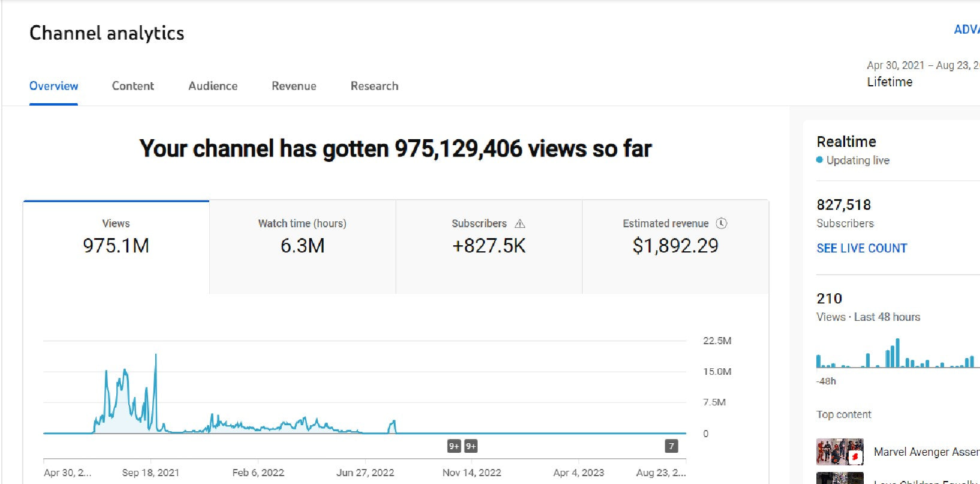Image resolution: width=980 pixels, height=484 pixels.
Task: Click the clock icon beside Estimated revenue
Action: [x=722, y=223]
